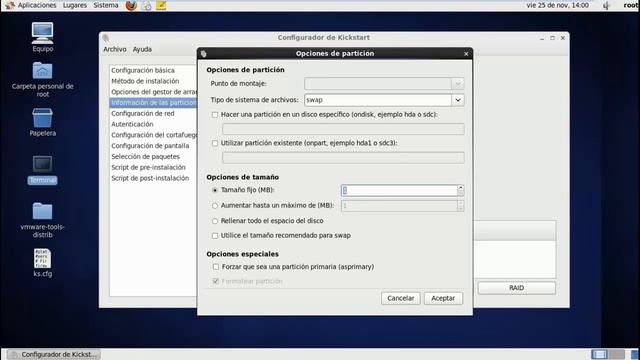Decrease the Tamaño fijo spinner value
The height and width of the screenshot is (360, 640).
coord(461,193)
